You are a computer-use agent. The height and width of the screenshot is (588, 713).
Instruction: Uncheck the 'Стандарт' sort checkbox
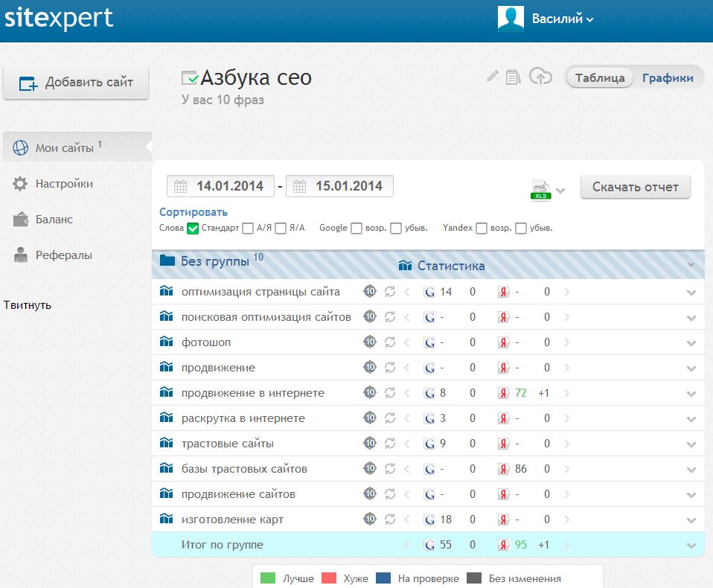[193, 229]
